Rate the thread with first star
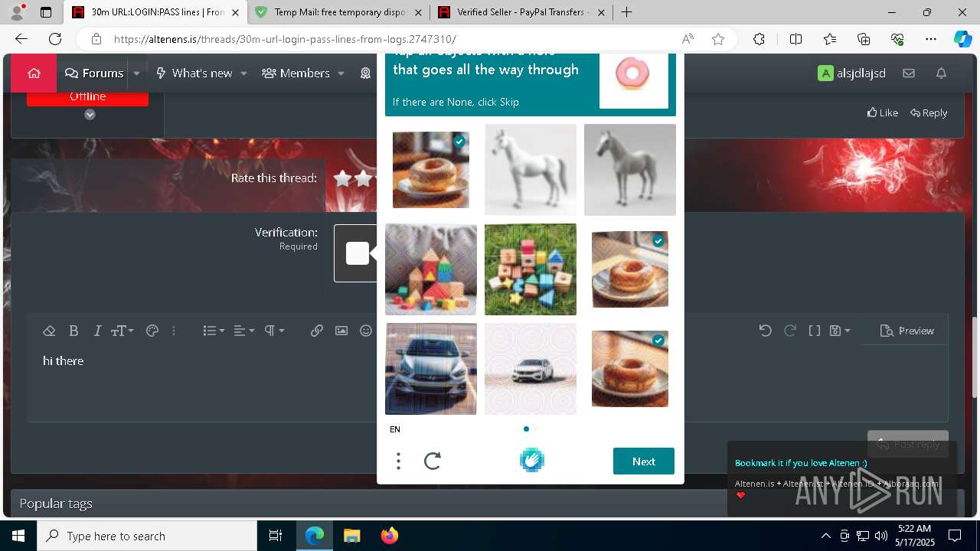Viewport: 980px width, 551px height. (x=342, y=178)
